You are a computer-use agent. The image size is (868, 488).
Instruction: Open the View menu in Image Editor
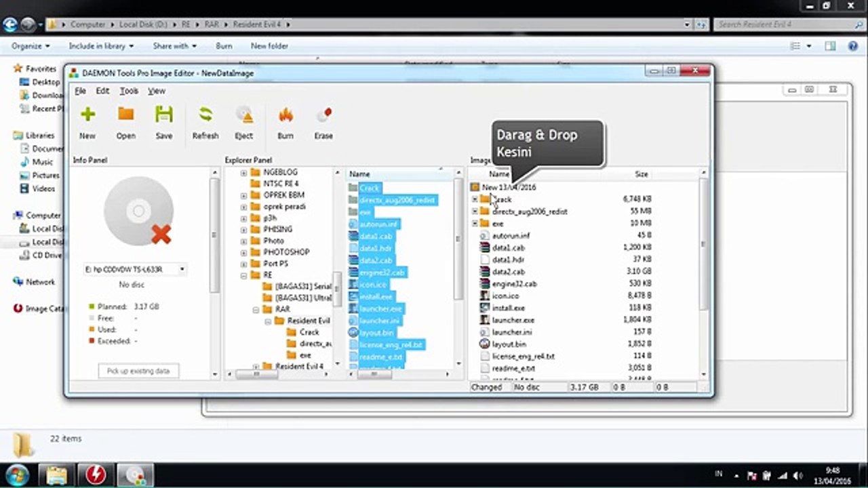(x=157, y=91)
